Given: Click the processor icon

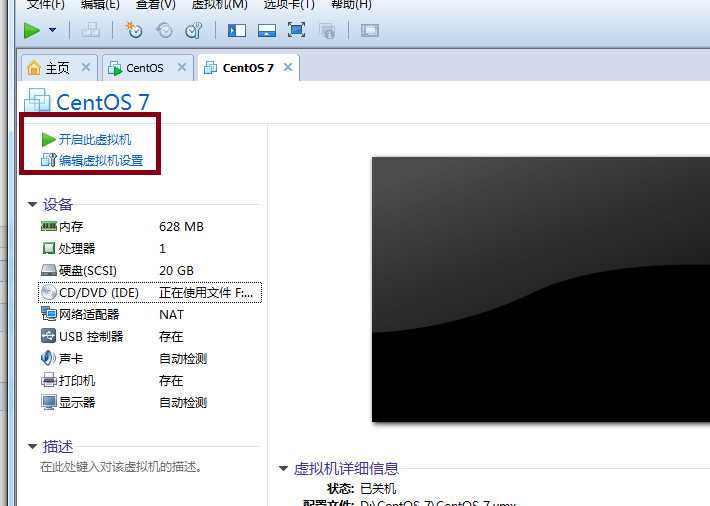Looking at the screenshot, I should [x=48, y=248].
